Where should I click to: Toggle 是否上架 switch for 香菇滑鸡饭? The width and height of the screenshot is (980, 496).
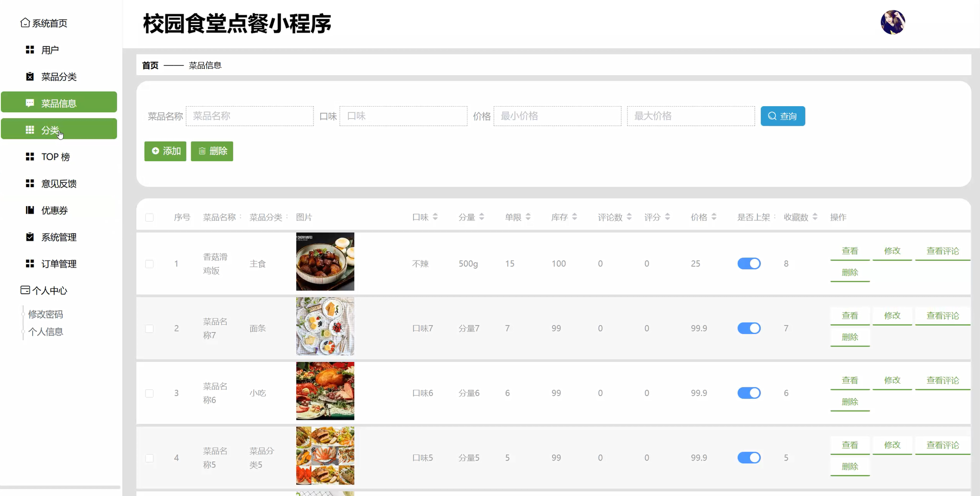pos(749,264)
